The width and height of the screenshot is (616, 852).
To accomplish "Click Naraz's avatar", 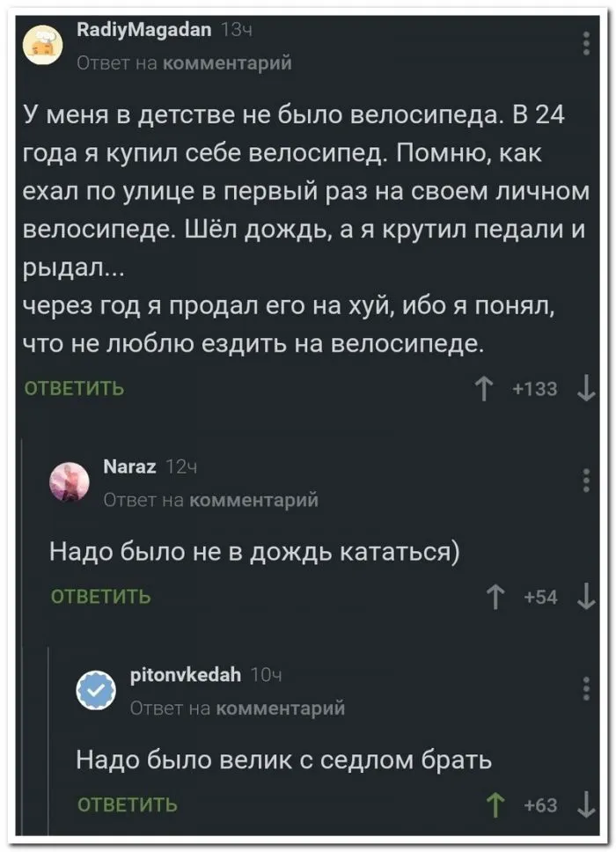I will (x=70, y=481).
